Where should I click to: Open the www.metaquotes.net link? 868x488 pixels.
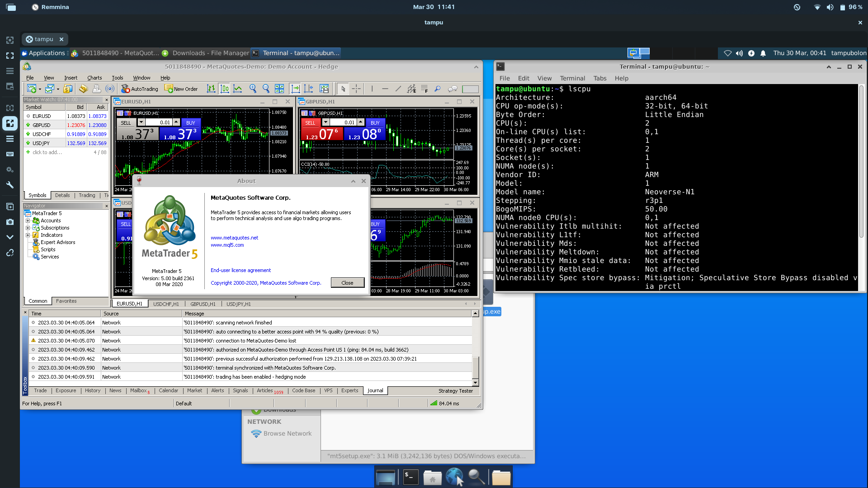[234, 238]
